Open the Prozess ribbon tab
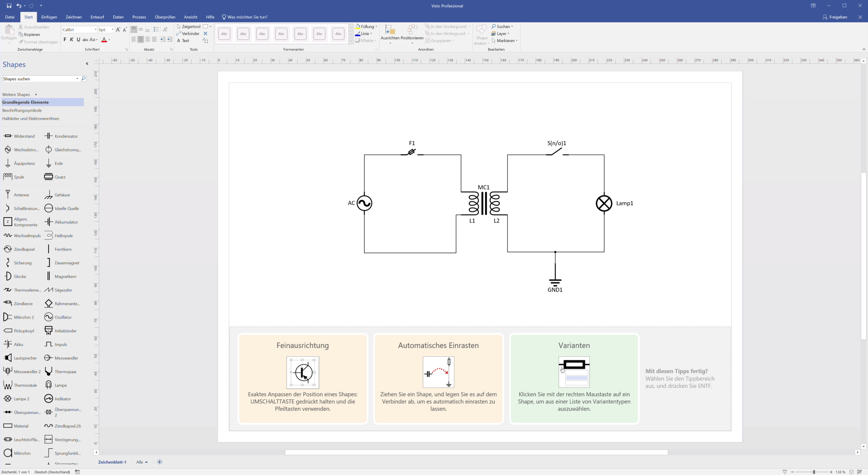The image size is (868, 475). (139, 17)
